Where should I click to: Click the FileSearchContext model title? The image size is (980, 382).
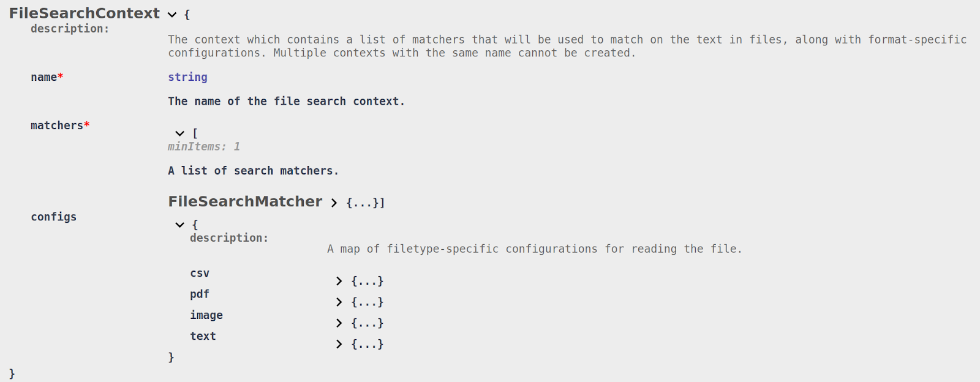click(x=84, y=13)
